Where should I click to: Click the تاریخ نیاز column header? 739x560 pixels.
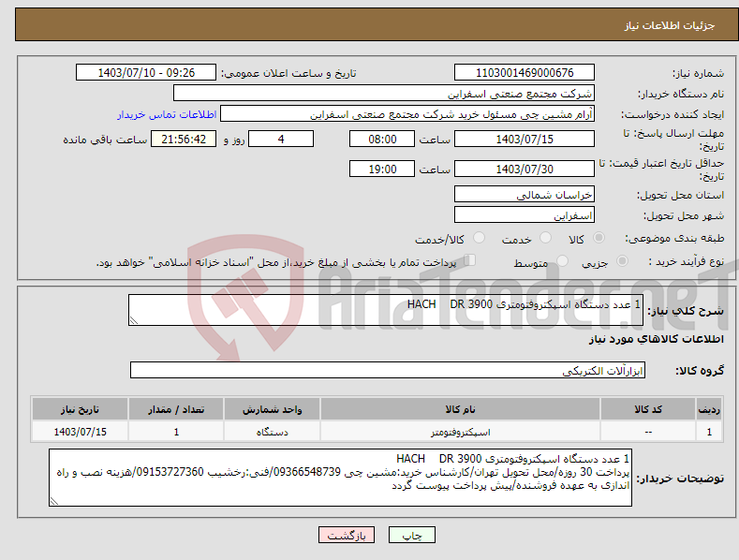coord(80,409)
